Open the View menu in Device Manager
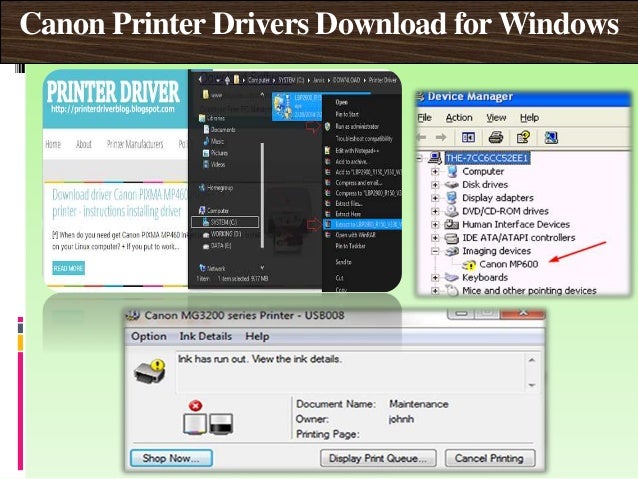The height and width of the screenshot is (479, 638). (496, 118)
